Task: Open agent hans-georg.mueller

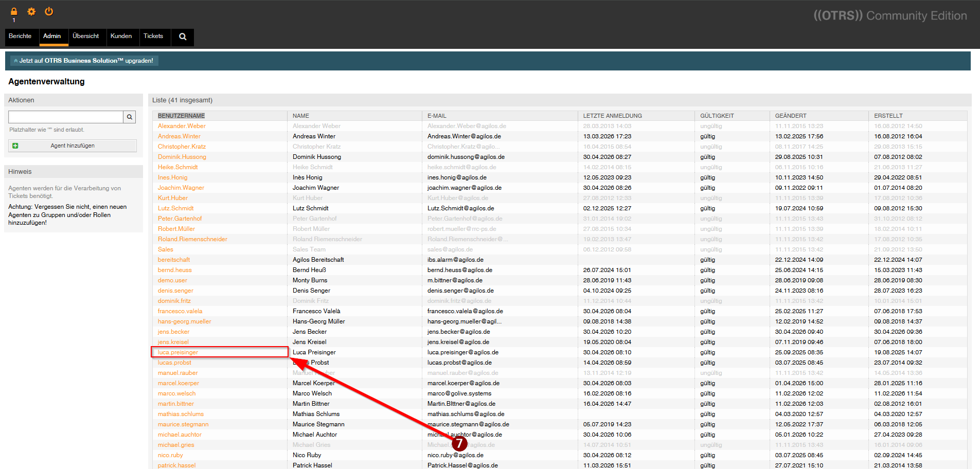Action: pyautogui.click(x=184, y=321)
